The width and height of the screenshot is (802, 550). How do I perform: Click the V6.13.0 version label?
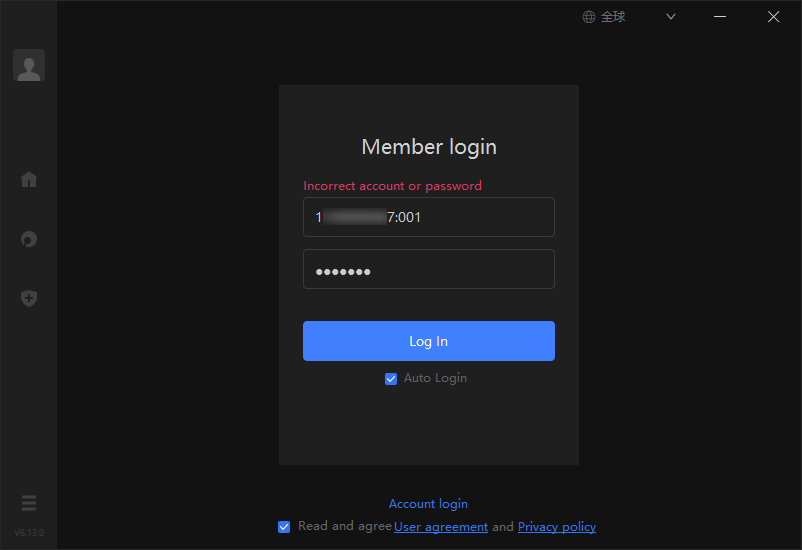pyautogui.click(x=29, y=533)
